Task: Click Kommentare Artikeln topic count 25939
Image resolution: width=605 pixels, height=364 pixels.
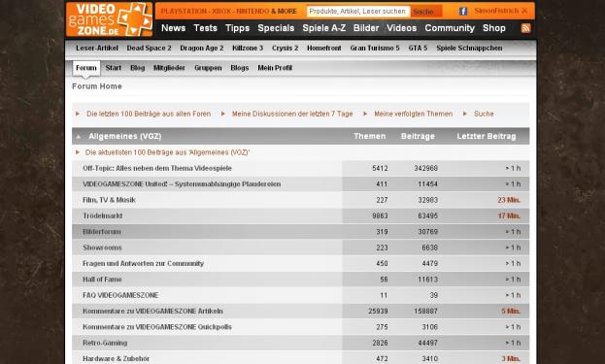Action: pos(378,312)
